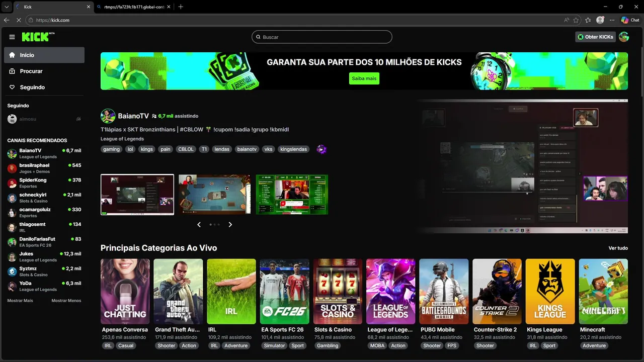Viewport: 644px width, 362px height.
Task: Select Seguindo in sidebar
Action: point(44,87)
